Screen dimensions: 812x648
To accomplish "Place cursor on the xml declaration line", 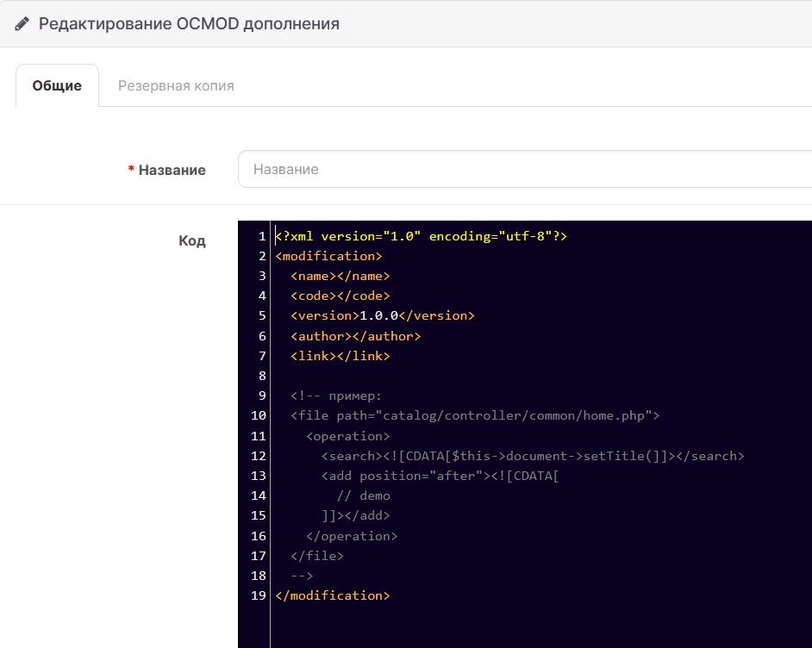I will [x=421, y=236].
